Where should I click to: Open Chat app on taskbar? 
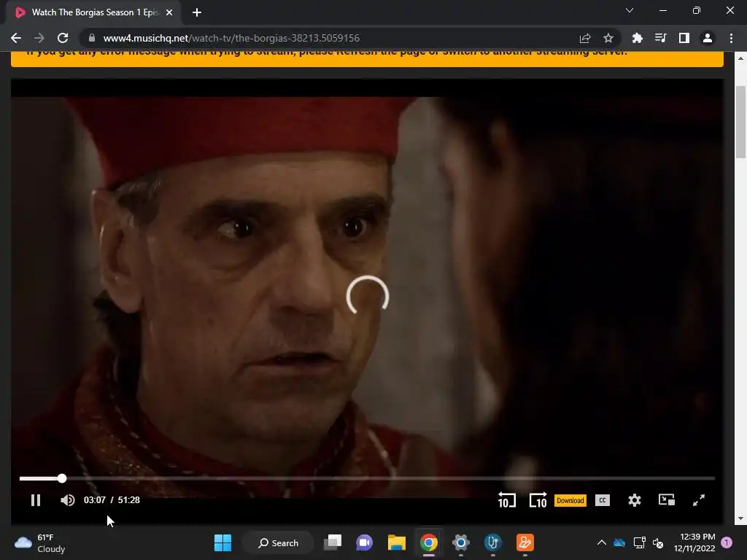click(365, 542)
